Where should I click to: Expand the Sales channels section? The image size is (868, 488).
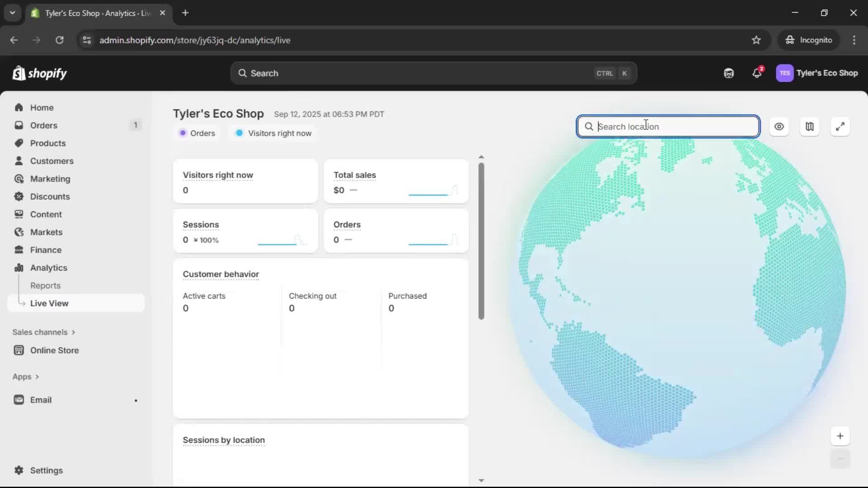point(44,332)
